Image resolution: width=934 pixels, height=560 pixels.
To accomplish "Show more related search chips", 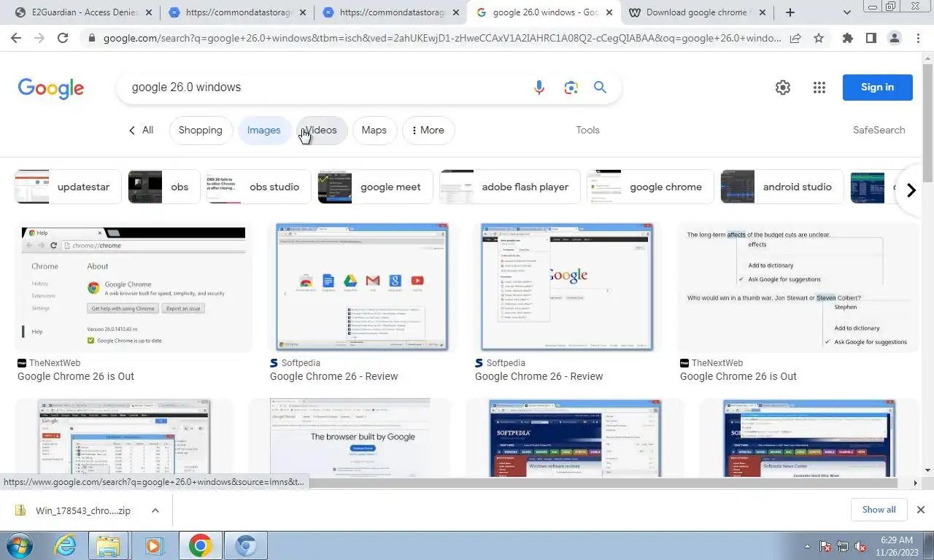I will (911, 190).
